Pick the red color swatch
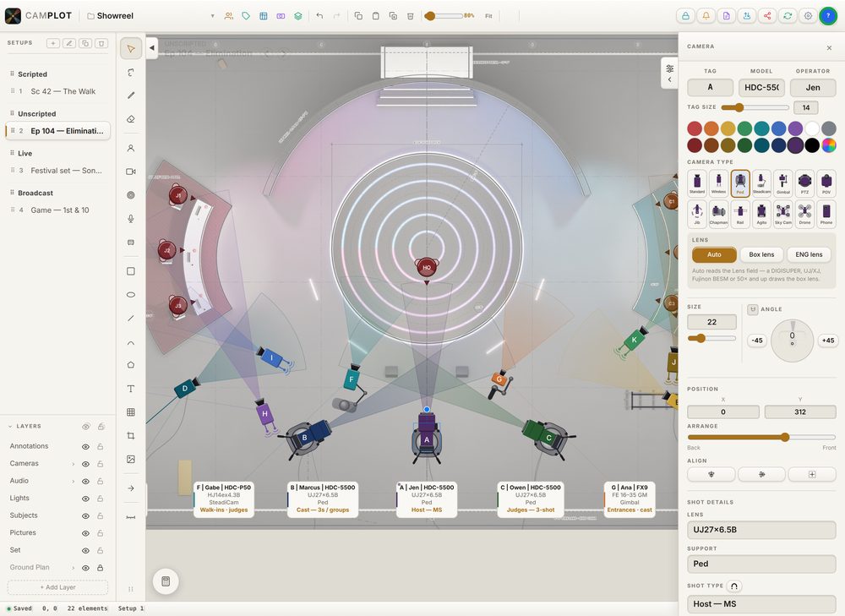This screenshot has width=845, height=616. (x=695, y=128)
